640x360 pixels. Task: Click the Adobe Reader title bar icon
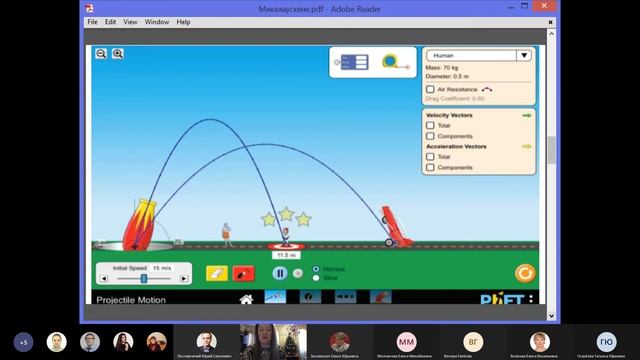tap(89, 8)
